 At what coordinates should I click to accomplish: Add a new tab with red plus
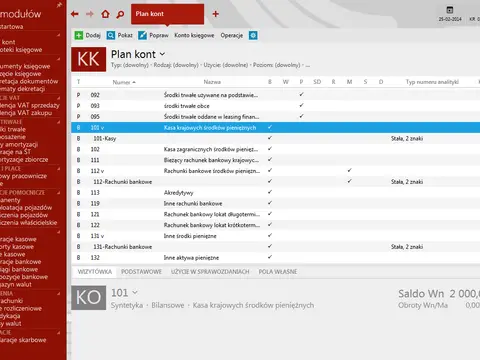(216, 14)
